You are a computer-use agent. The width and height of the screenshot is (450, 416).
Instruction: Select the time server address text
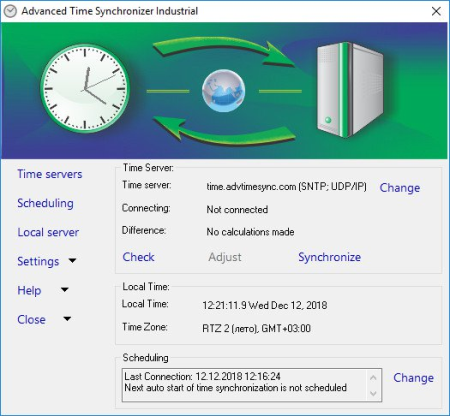click(x=286, y=186)
